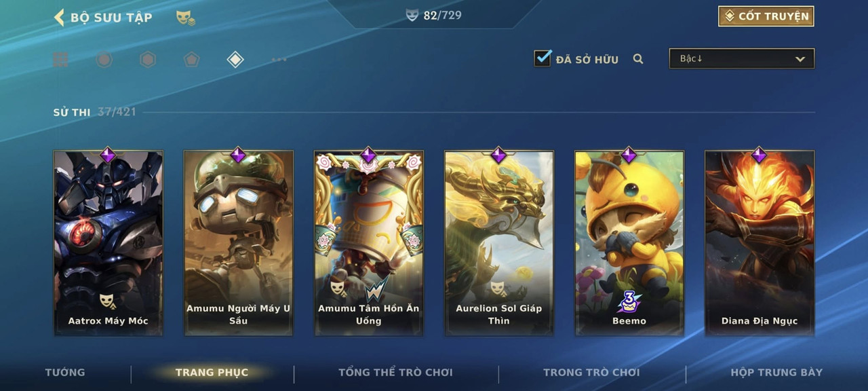Image resolution: width=868 pixels, height=391 pixels.
Task: Filter skins by the circle rarity icon
Action: (x=104, y=60)
